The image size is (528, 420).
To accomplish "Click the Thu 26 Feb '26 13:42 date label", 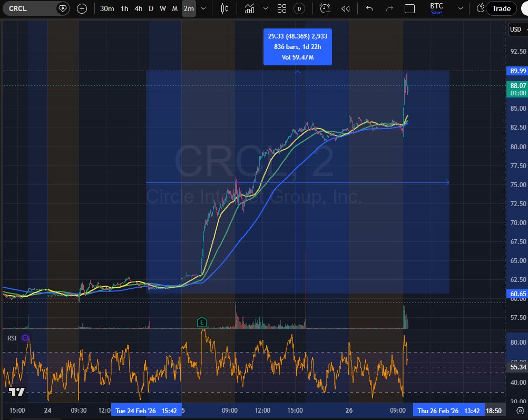I will [448, 411].
